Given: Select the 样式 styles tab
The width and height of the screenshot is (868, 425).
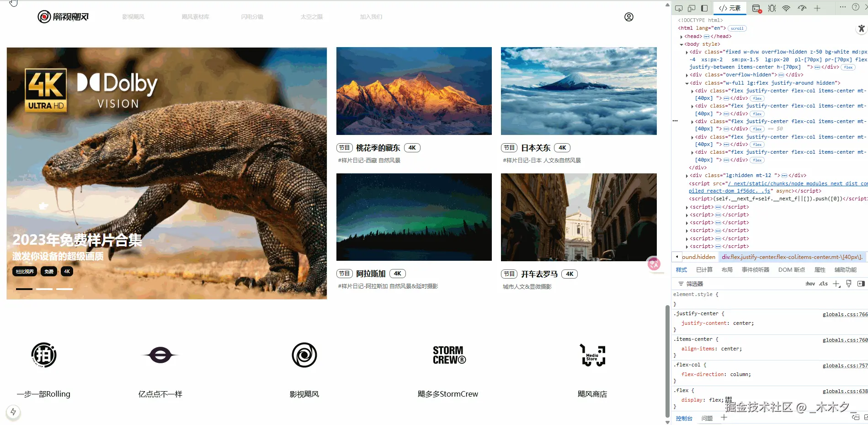Looking at the screenshot, I should [x=682, y=270].
